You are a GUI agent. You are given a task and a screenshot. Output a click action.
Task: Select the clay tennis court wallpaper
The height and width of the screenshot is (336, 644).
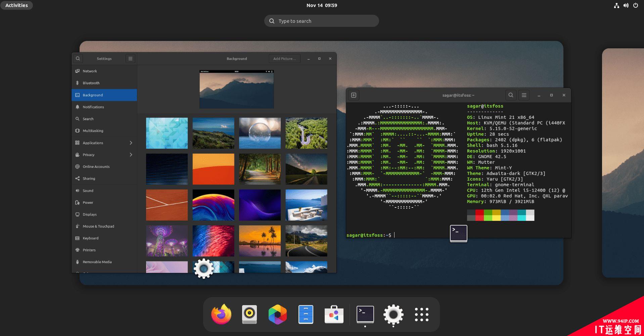[167, 205]
